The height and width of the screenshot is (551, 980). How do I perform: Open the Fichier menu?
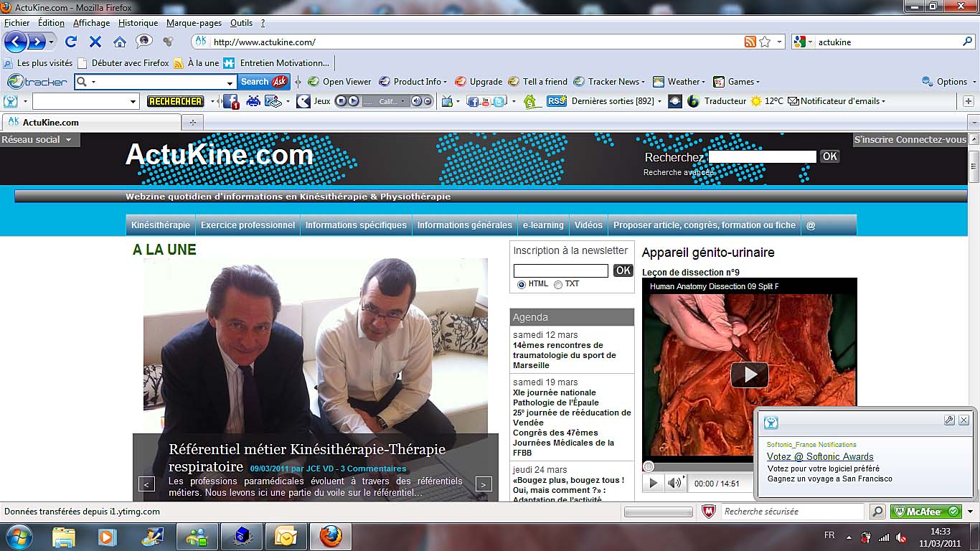tap(17, 23)
